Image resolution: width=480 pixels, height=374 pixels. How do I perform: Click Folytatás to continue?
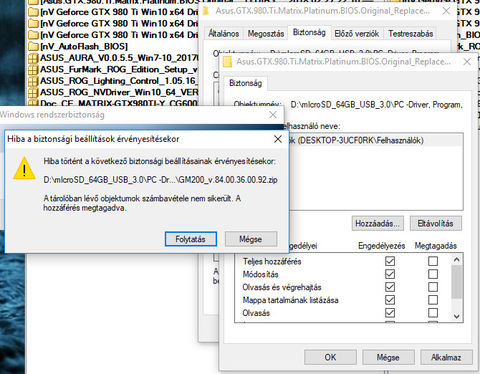(191, 239)
